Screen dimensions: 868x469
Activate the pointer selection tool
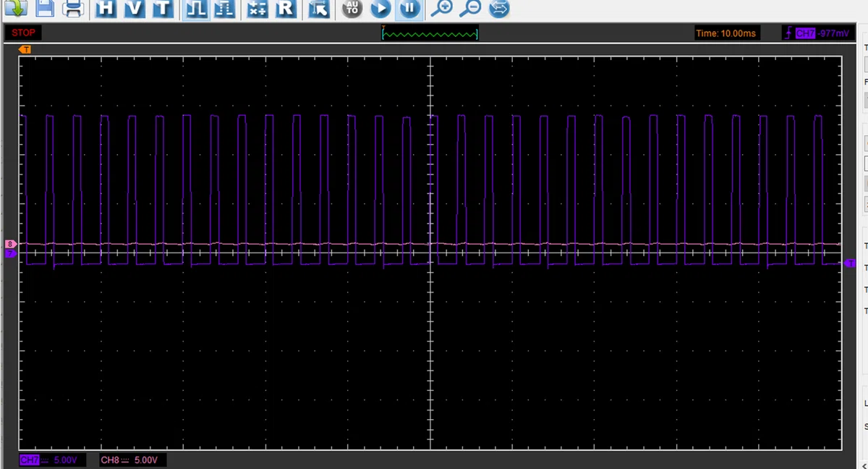(x=318, y=9)
